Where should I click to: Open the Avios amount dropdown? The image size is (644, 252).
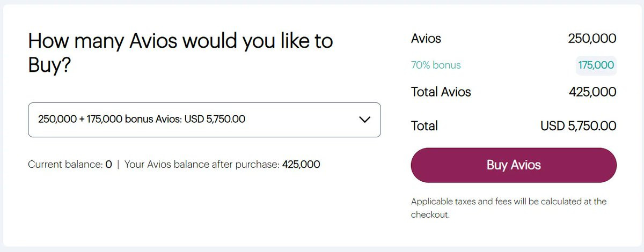point(204,120)
